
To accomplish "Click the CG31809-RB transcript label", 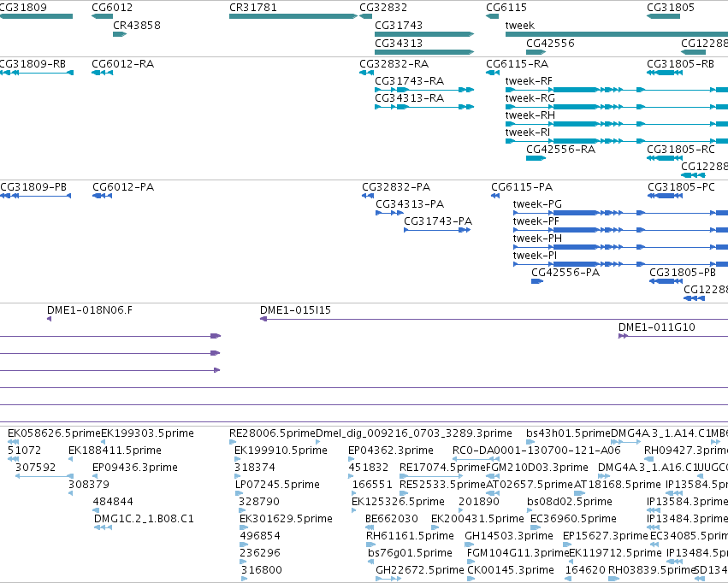I will coord(33,64).
